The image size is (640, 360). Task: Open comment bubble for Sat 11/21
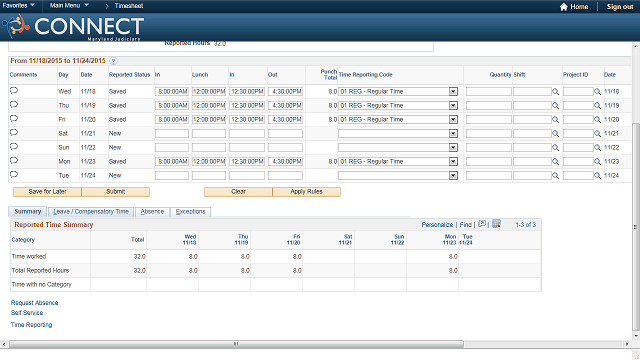(x=14, y=132)
